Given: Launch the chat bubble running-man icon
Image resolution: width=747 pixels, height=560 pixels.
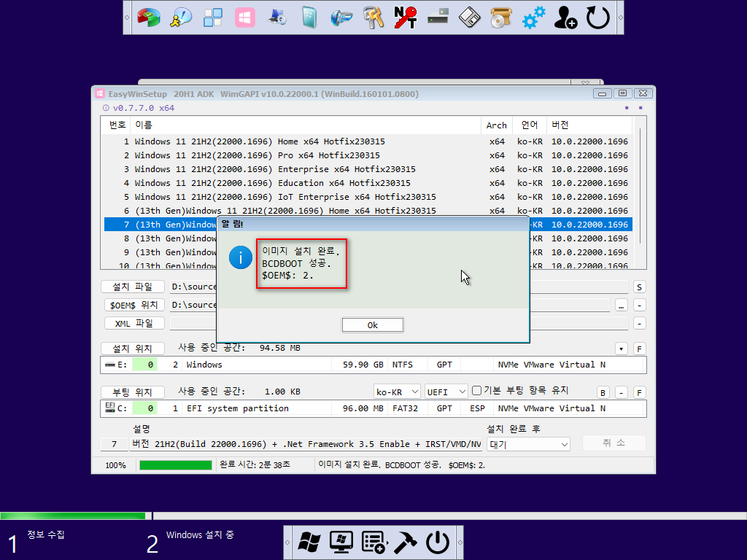Looking at the screenshot, I should (x=181, y=17).
